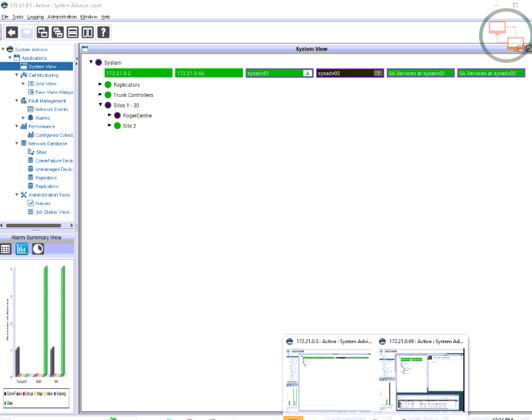Select the sysadv01 status box
The width and height of the screenshot is (532, 420).
(x=280, y=73)
